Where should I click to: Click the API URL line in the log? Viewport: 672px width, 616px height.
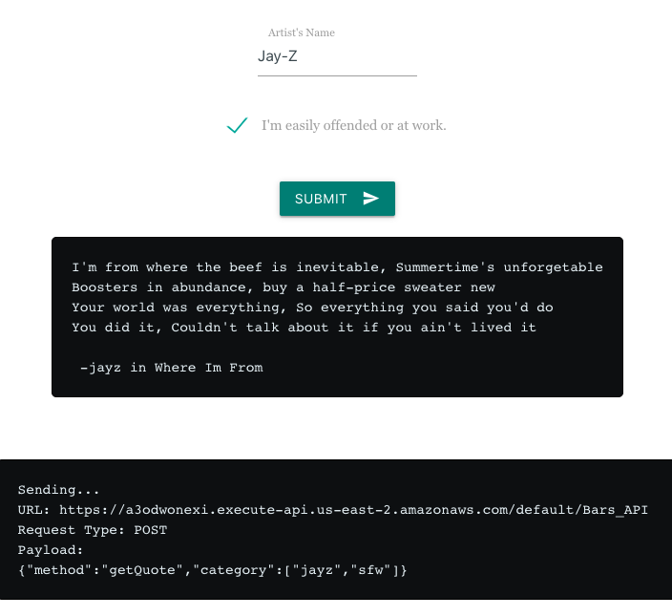click(x=332, y=510)
